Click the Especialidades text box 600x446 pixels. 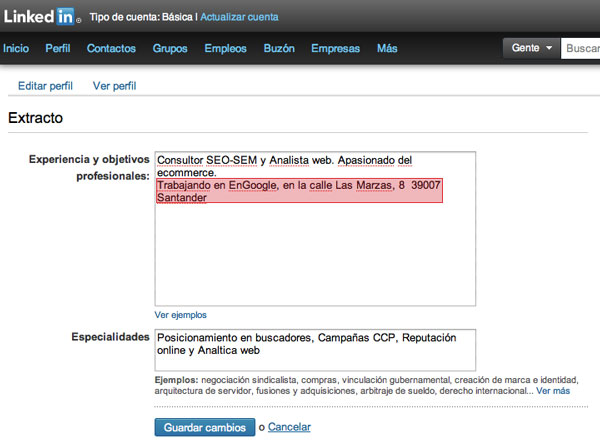(315, 350)
